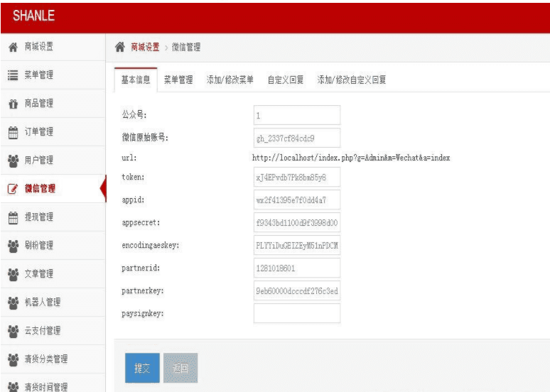This screenshot has height=392, width=550.
Task: Click the calendar icon beside 提现管理
Action: [x=13, y=218]
